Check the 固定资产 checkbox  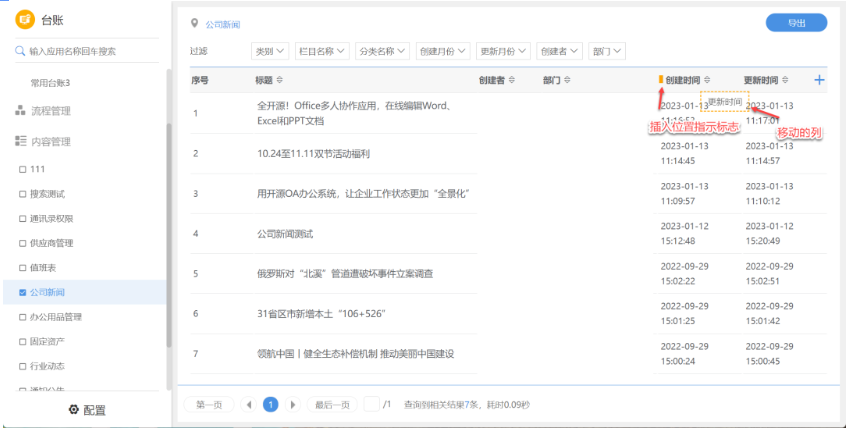tap(22, 342)
